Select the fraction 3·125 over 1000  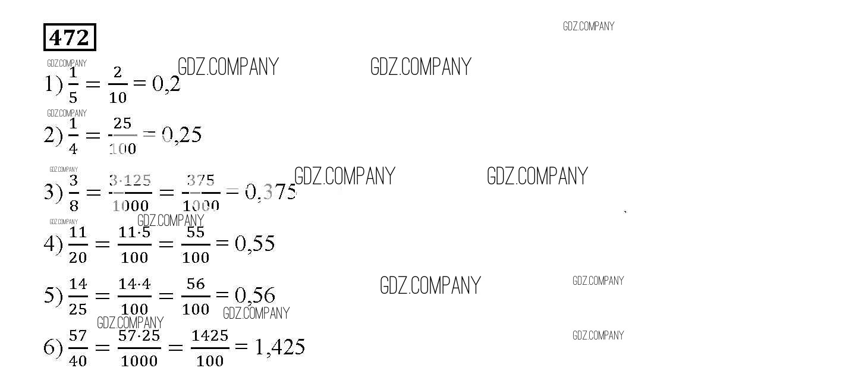tap(130, 193)
